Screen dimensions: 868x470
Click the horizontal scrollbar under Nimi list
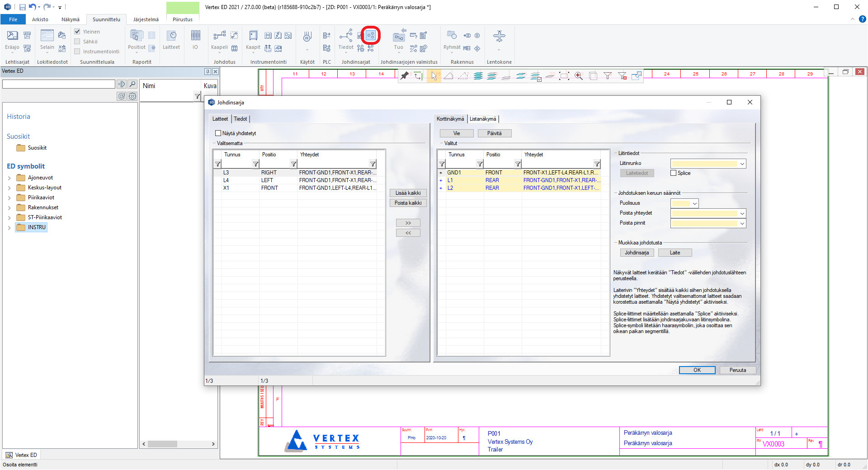point(162,444)
